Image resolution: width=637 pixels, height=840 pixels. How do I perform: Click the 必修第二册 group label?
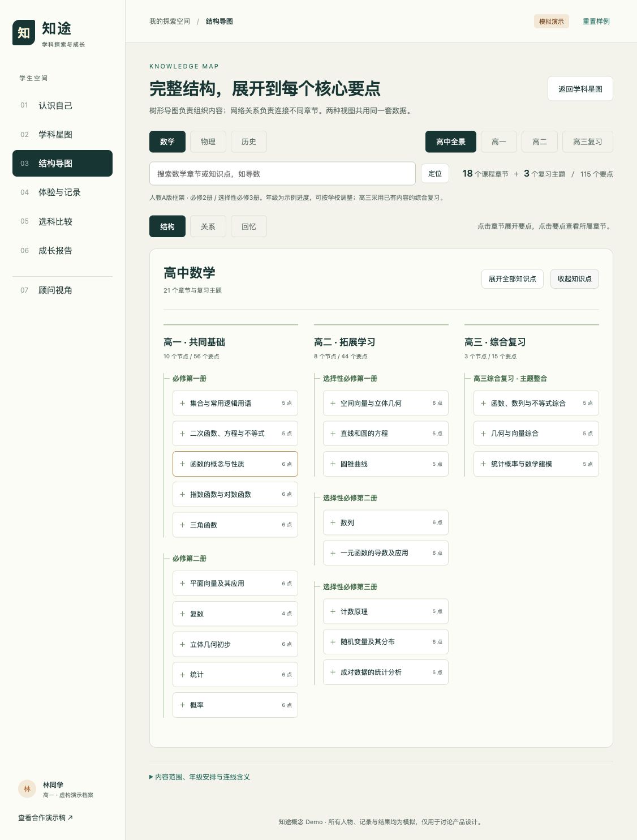point(190,558)
